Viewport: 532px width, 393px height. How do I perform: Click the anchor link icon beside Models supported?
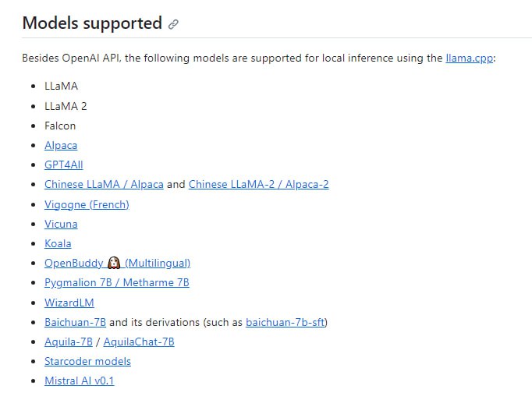(x=173, y=24)
